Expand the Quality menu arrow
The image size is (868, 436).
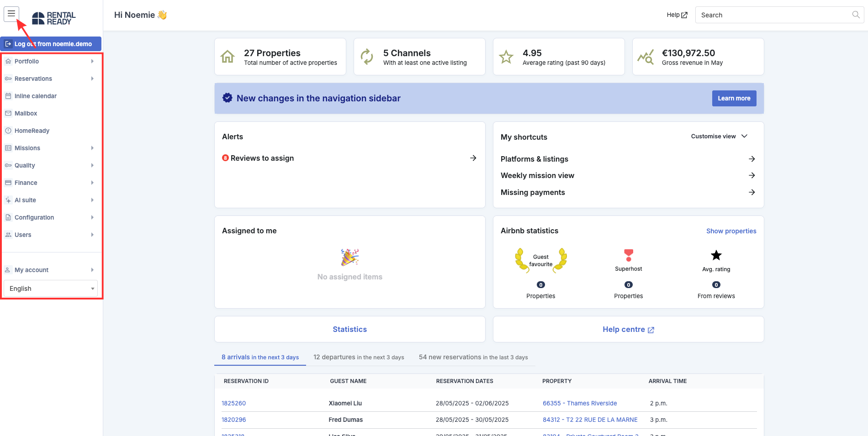tap(92, 165)
